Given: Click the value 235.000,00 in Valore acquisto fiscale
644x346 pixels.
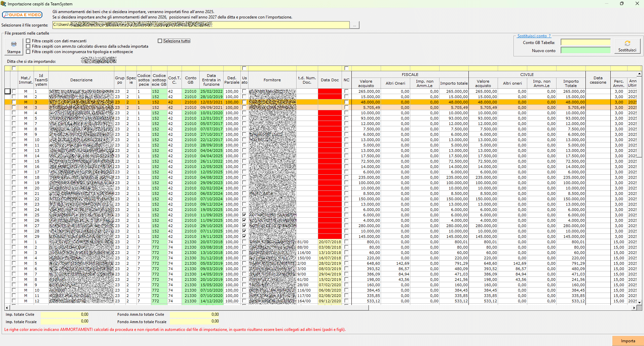Looking at the screenshot, I should click(x=366, y=177).
